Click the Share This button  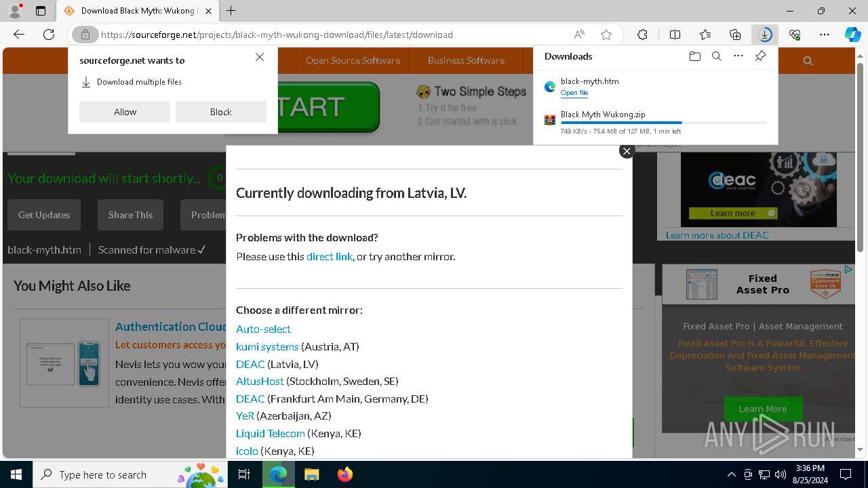pos(130,215)
